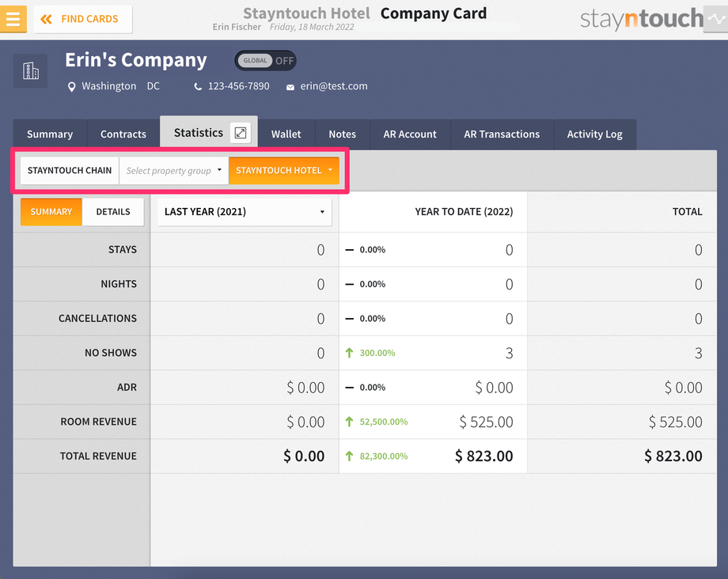The height and width of the screenshot is (579, 728).
Task: Click the Year To Date (2022) header
Action: click(464, 212)
